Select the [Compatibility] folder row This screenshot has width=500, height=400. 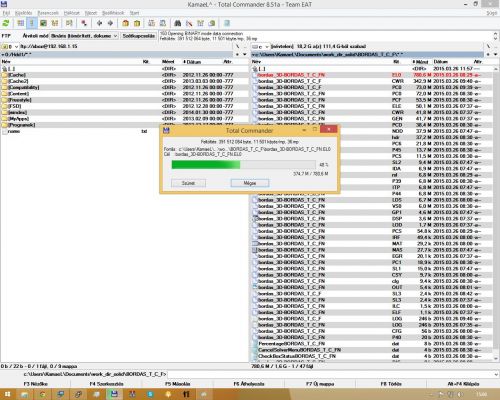tap(125, 87)
